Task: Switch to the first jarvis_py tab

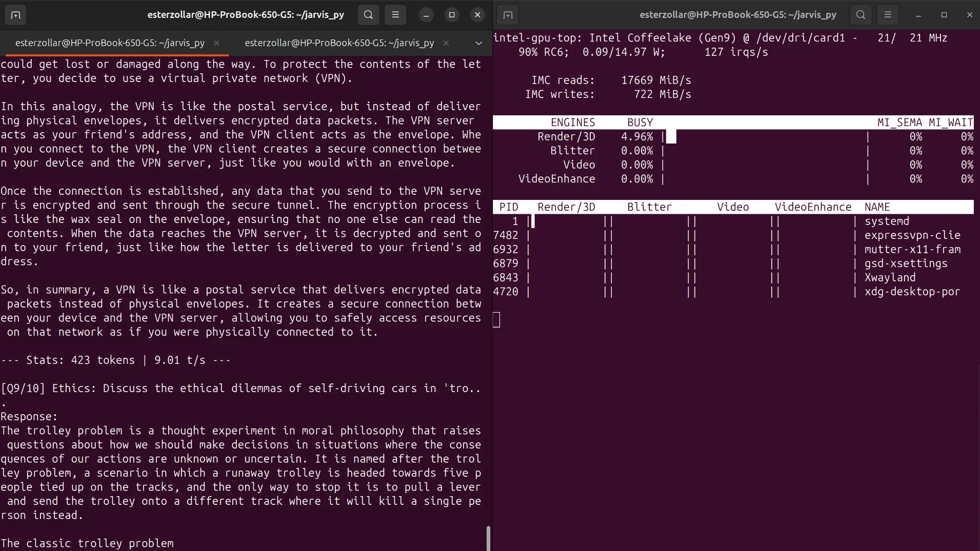Action: coord(110,43)
